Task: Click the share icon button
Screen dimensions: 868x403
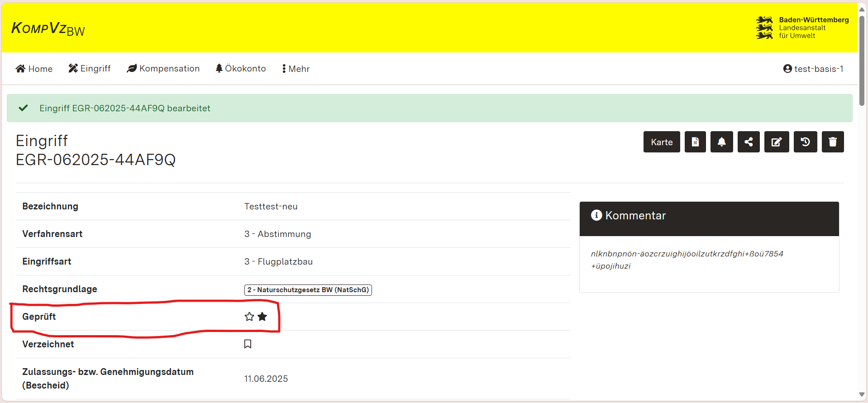Action: tap(749, 142)
